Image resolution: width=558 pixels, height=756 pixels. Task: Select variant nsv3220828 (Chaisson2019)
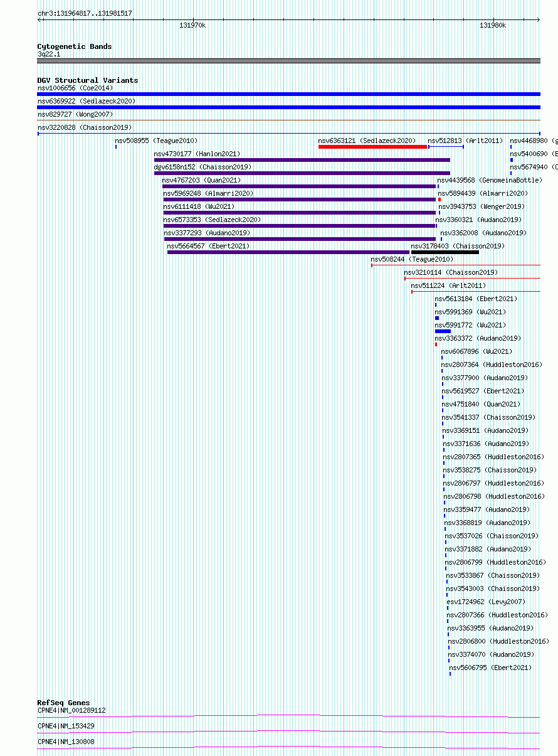pyautogui.click(x=85, y=127)
